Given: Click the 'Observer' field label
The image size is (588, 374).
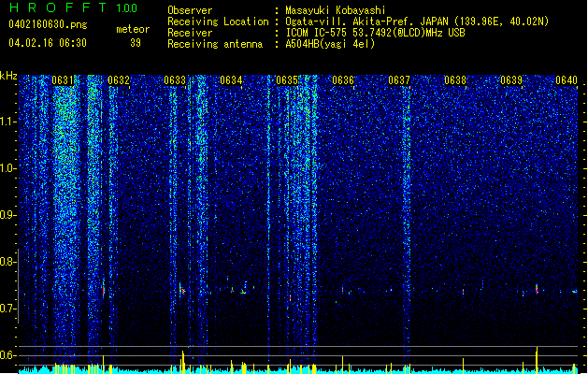Looking at the screenshot, I should (x=190, y=10).
